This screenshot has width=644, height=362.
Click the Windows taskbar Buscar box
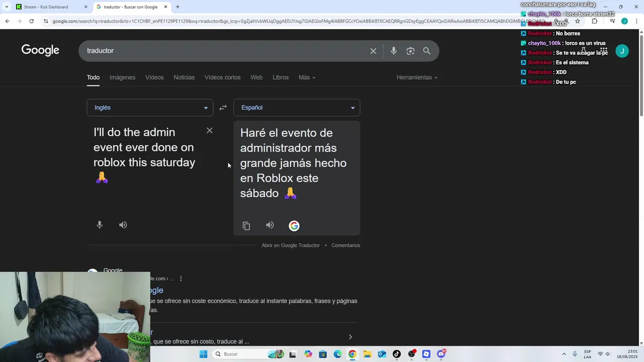pyautogui.click(x=249, y=354)
